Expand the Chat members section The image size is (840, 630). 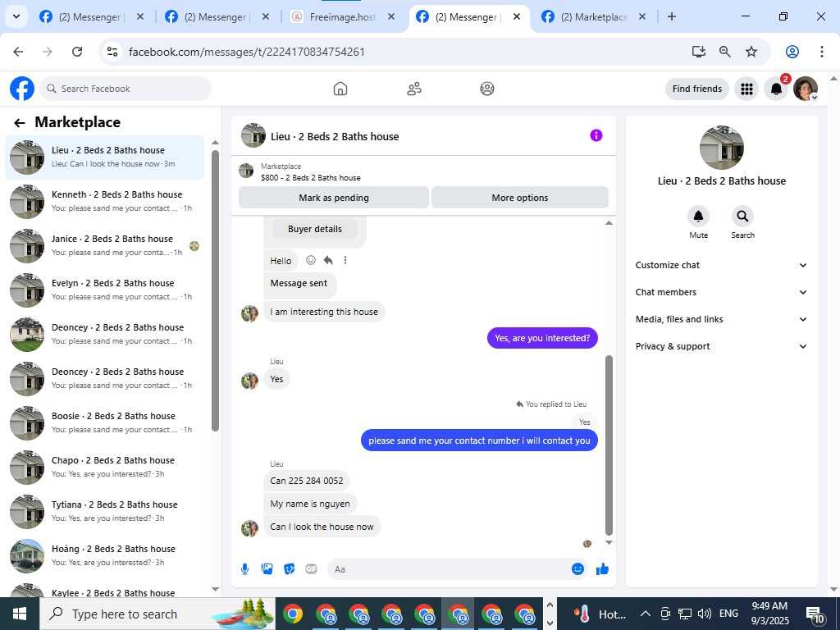tap(721, 292)
